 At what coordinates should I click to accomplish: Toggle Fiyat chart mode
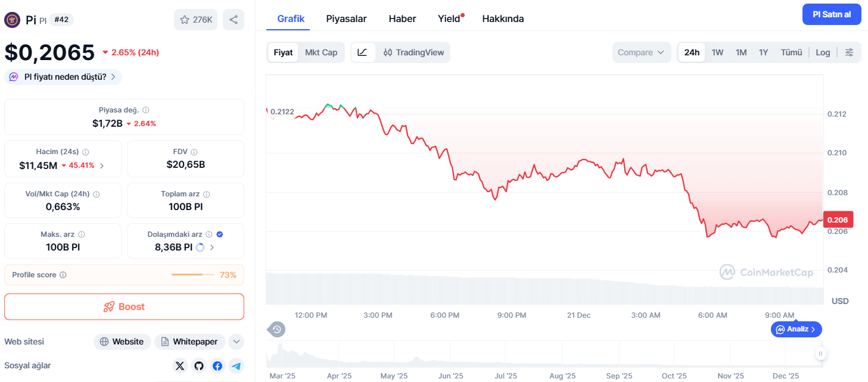283,52
